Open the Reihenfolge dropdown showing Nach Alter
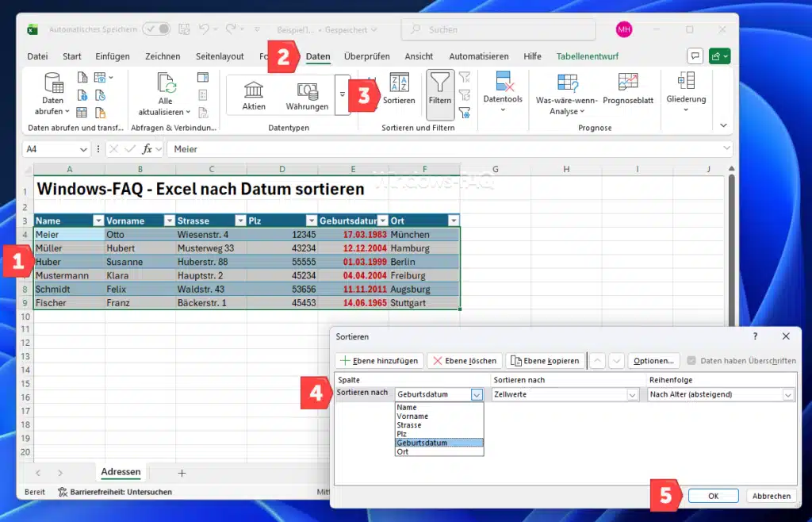The height and width of the screenshot is (522, 812). pyautogui.click(x=789, y=394)
